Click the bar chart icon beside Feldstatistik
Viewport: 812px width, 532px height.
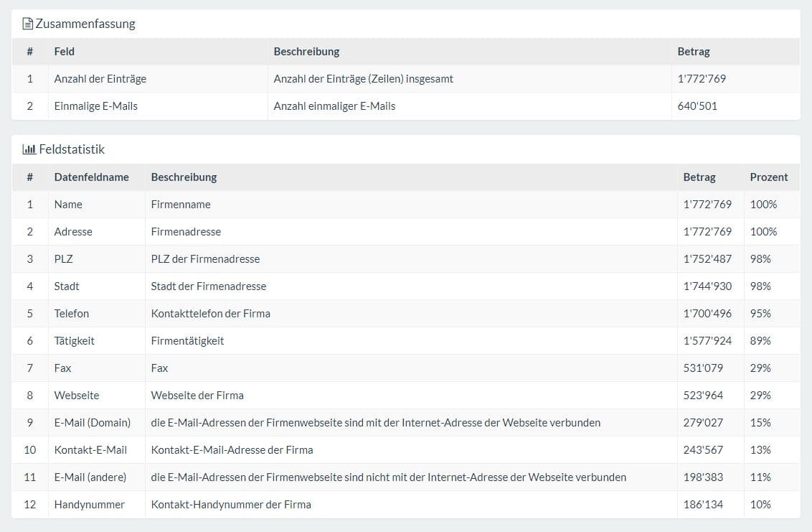click(x=29, y=149)
